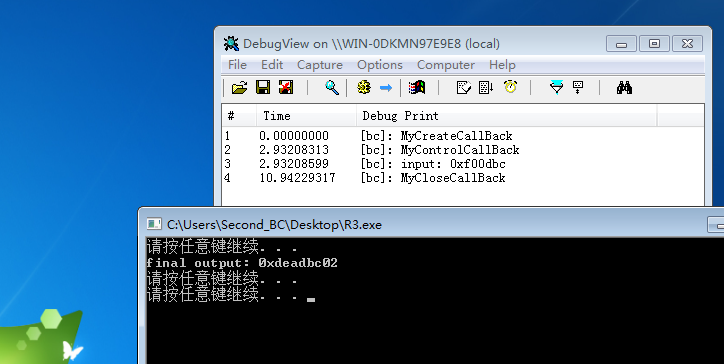
Task: Click the time value 2.93208313
Action: point(294,150)
